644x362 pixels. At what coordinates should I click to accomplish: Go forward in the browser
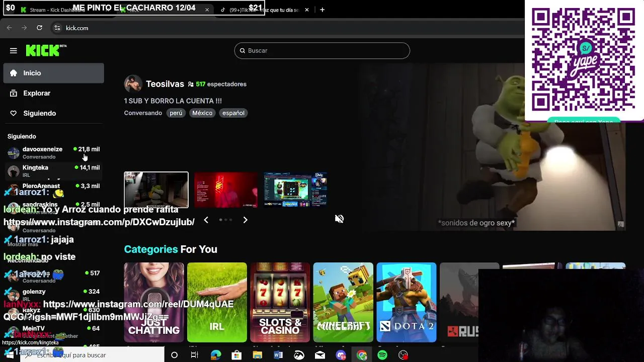(24, 28)
